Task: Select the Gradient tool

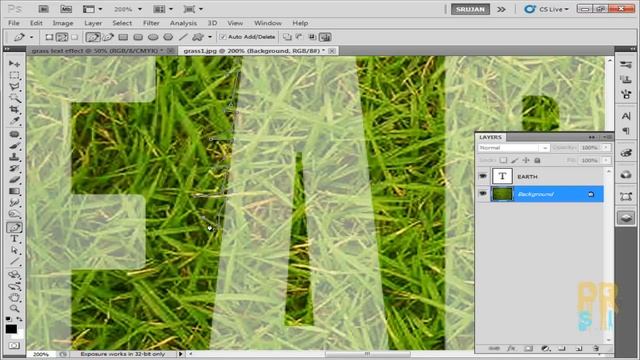Action: (14, 191)
